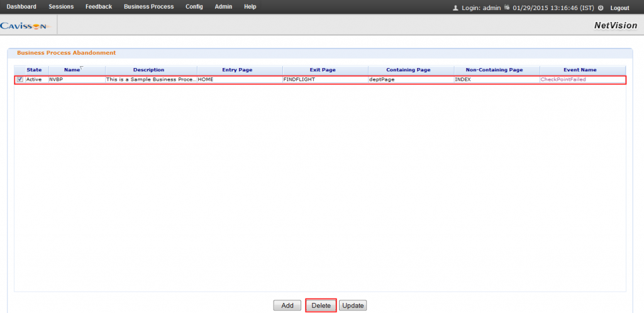Image resolution: width=644 pixels, height=313 pixels.
Task: Click the deptPage containing page cell
Action: 411,79
